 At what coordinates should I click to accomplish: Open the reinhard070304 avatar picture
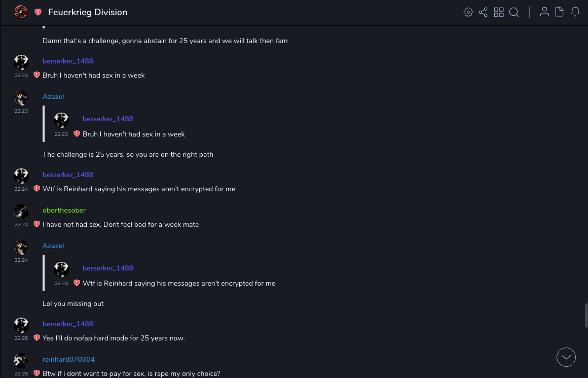[21, 361]
